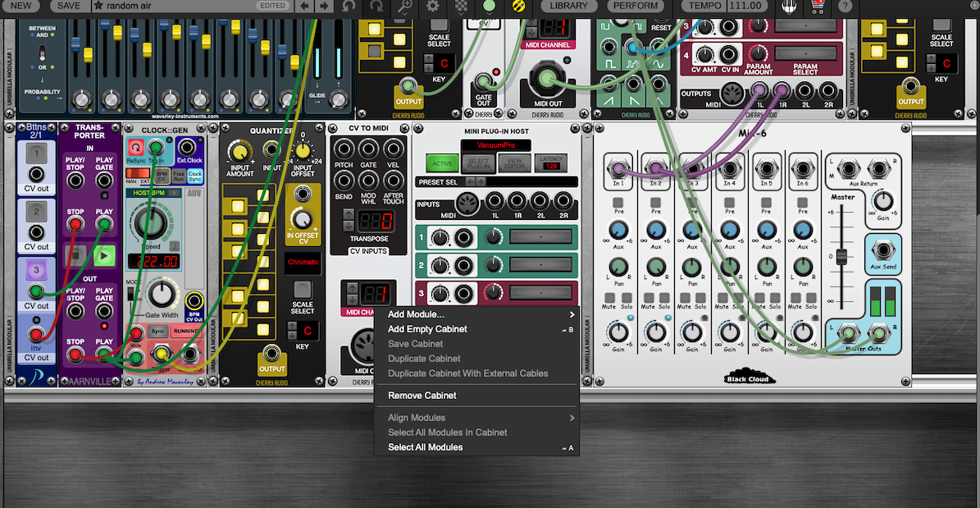Expand Add Module submenu arrow
Image resolution: width=980 pixels, height=508 pixels.
[572, 314]
